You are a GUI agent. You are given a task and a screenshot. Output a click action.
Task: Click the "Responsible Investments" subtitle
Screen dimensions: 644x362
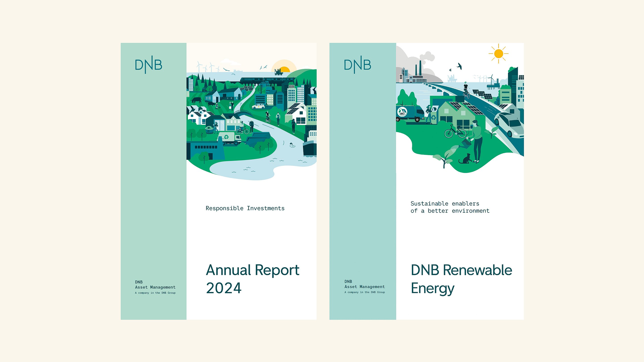pos(245,208)
